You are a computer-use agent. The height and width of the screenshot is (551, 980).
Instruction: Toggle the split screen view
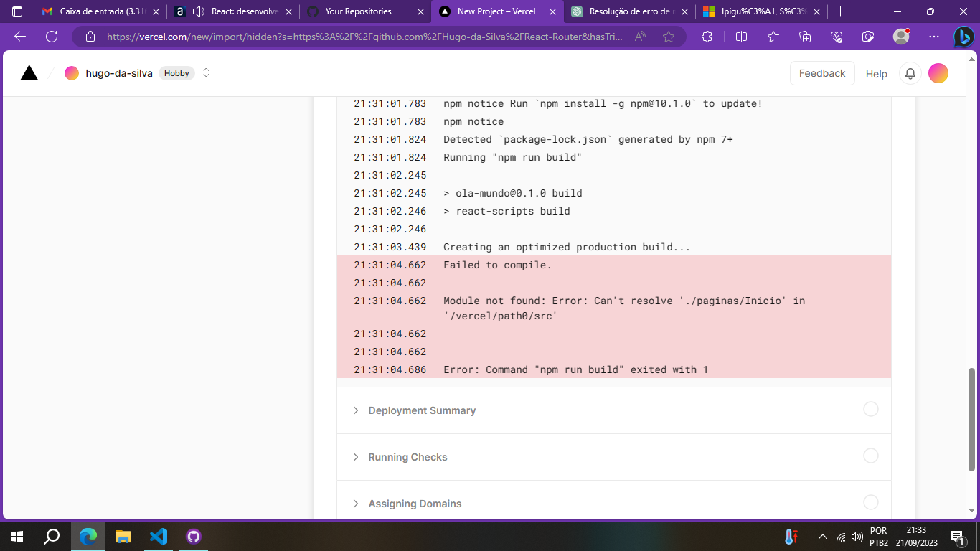[742, 37]
